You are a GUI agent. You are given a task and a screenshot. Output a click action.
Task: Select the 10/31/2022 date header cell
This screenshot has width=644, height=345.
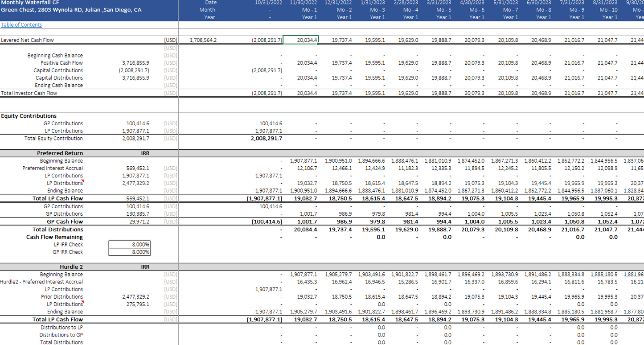coord(268,3)
